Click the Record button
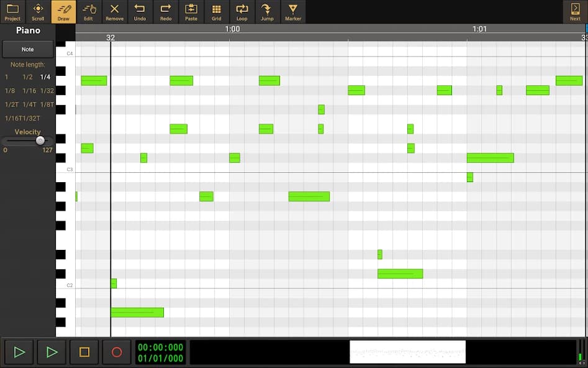Image resolution: width=588 pixels, height=368 pixels. pos(116,352)
